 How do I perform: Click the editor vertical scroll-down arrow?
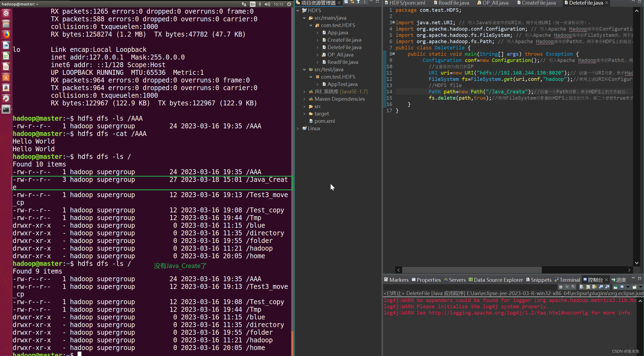coord(637,263)
